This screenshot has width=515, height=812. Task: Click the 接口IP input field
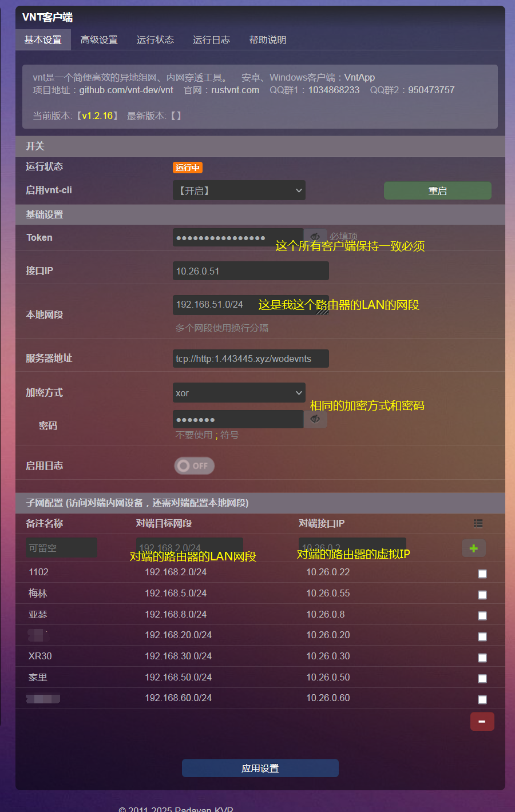[x=251, y=271]
